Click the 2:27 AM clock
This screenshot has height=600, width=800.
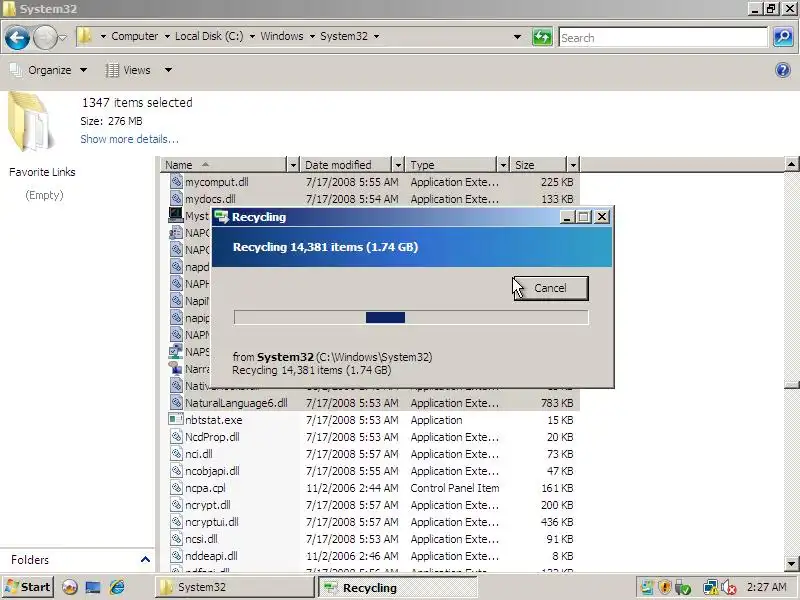click(766, 587)
